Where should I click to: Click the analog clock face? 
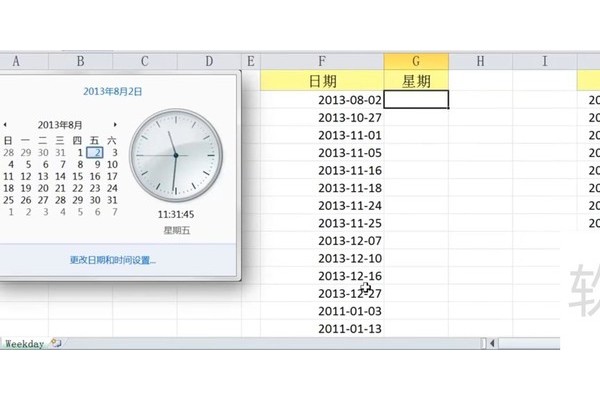pyautogui.click(x=176, y=155)
